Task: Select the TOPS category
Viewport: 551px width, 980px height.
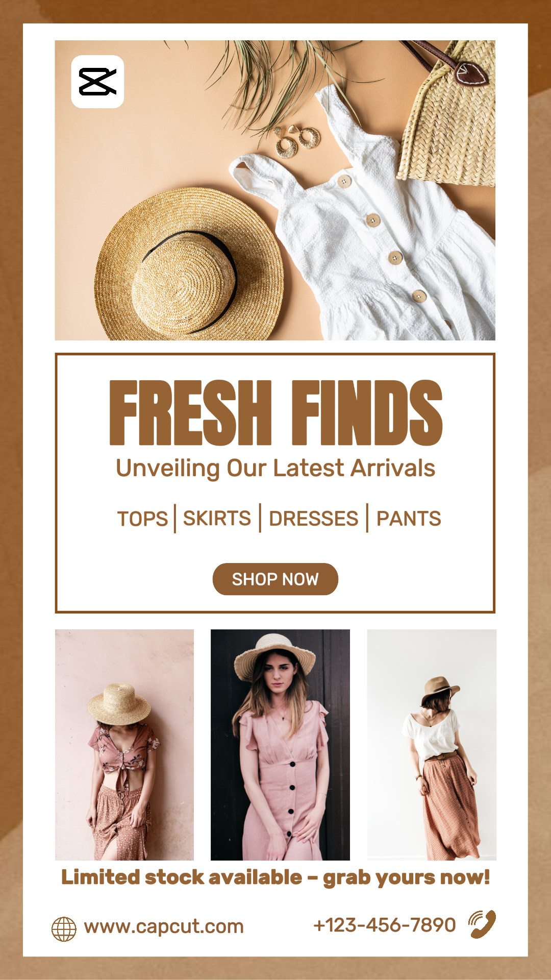Action: (142, 519)
